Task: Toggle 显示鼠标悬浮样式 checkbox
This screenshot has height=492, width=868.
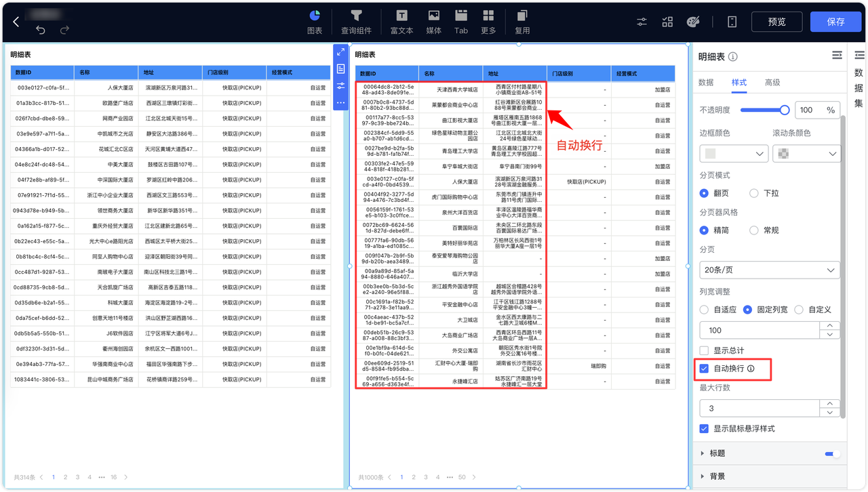Action: [704, 429]
